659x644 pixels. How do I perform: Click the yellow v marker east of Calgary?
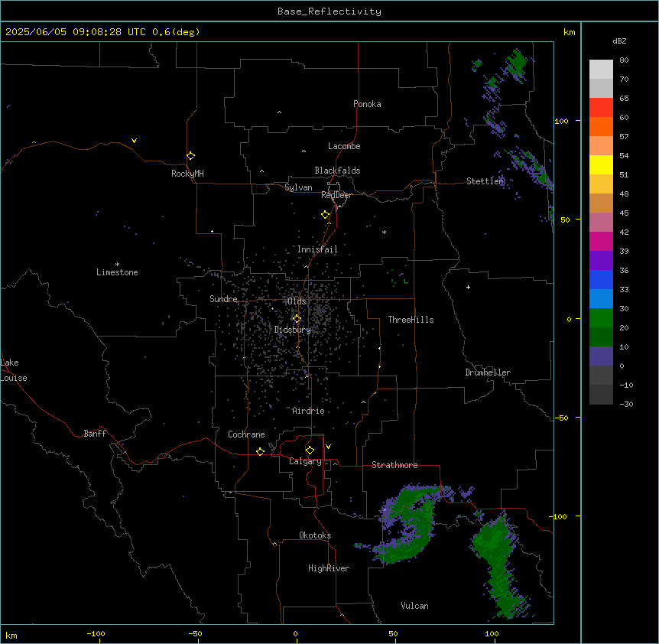coord(328,446)
